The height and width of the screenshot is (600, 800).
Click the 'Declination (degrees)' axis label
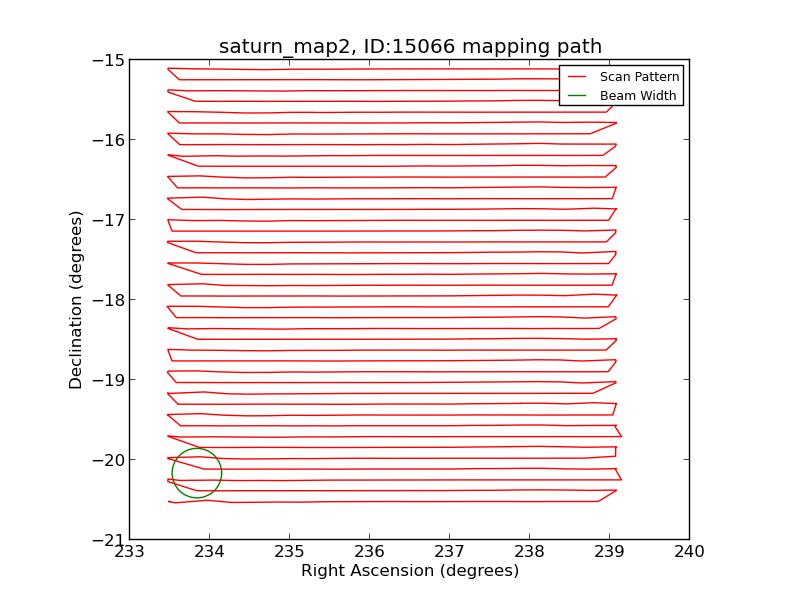point(76,300)
